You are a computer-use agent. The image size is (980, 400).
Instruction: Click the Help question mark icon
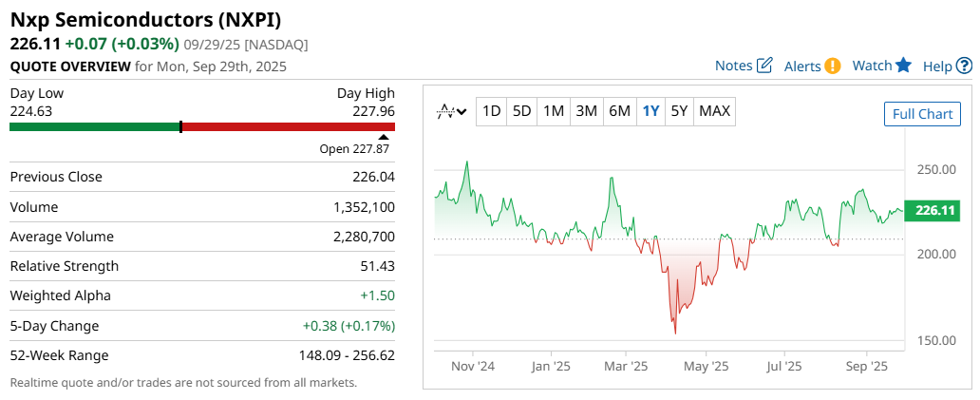(x=964, y=66)
